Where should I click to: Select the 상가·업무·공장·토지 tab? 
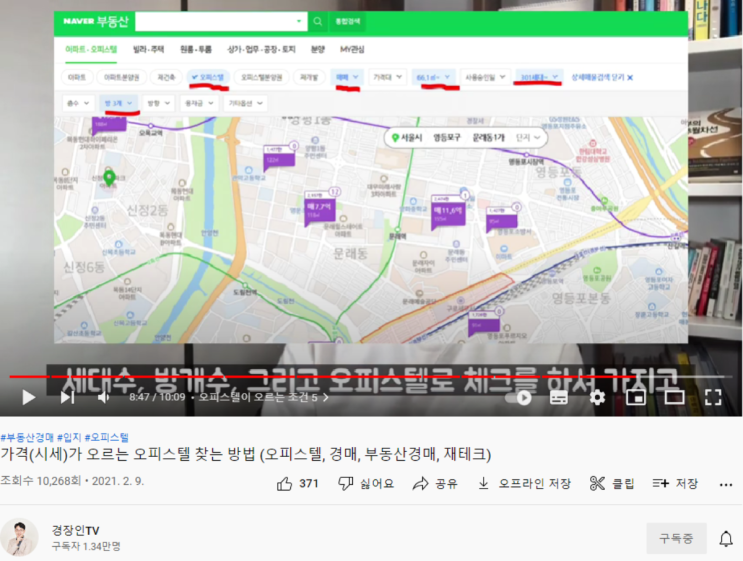click(261, 49)
